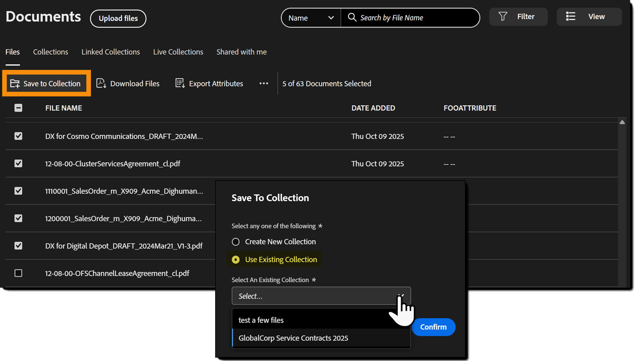Open 1110001_SalesOrder_m_X909_Acme file name
The height and width of the screenshot is (361, 644).
click(x=124, y=191)
